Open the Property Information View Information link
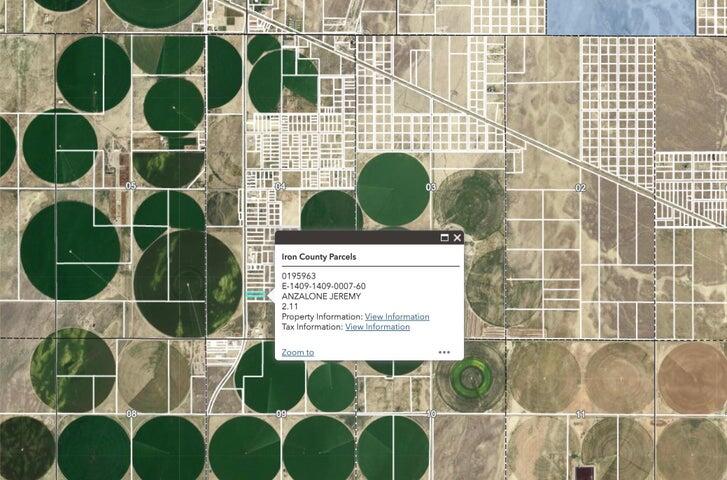 coord(397,317)
